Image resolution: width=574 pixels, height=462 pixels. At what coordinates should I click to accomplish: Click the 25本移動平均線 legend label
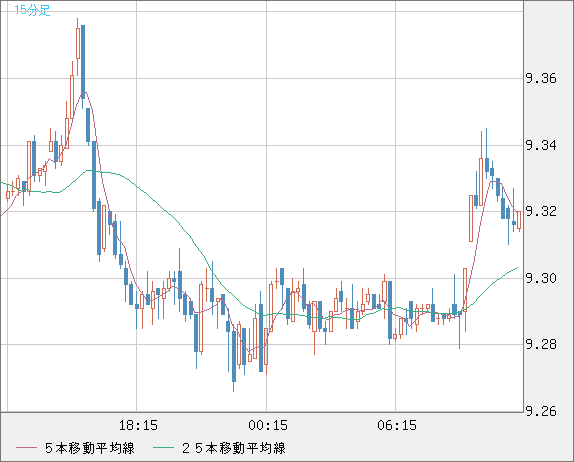coord(234,448)
